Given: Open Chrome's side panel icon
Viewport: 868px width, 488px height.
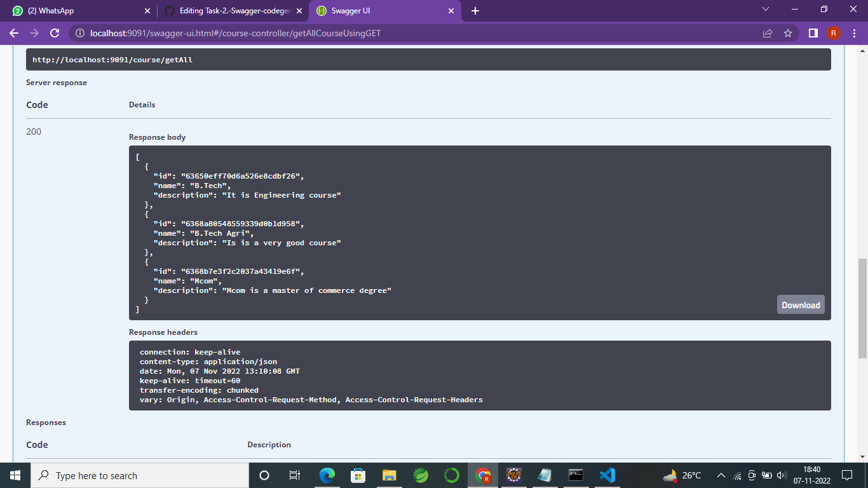Looking at the screenshot, I should pyautogui.click(x=813, y=33).
